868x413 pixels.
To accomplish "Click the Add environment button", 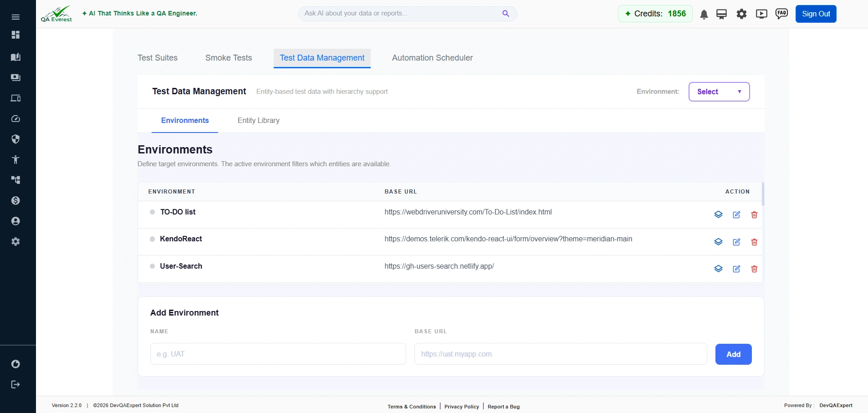I will (733, 354).
